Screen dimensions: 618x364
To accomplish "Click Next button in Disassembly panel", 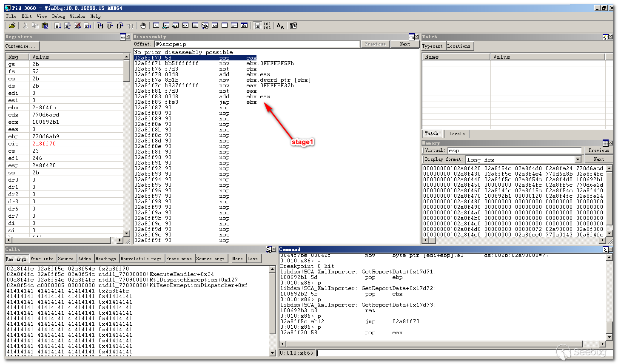I will point(405,44).
